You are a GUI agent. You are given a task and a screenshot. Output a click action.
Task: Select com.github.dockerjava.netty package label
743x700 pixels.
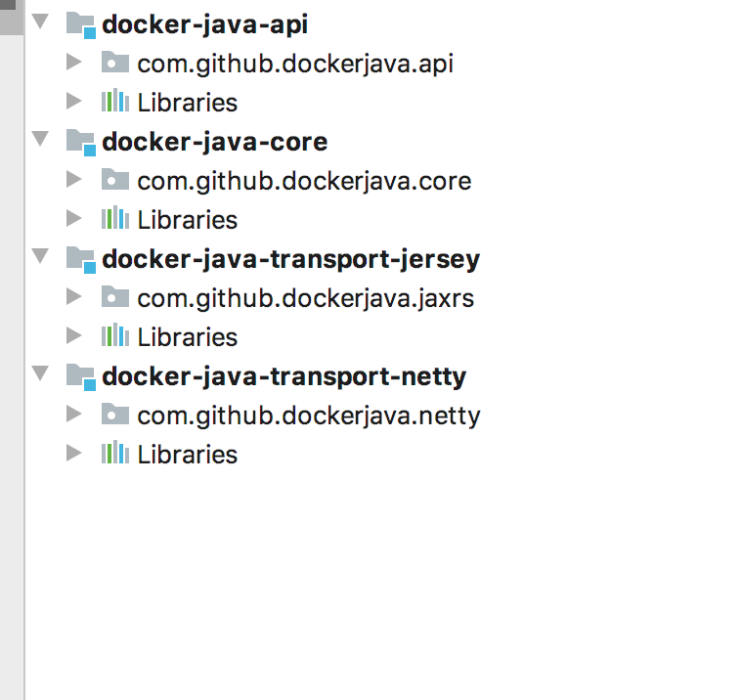click(309, 416)
